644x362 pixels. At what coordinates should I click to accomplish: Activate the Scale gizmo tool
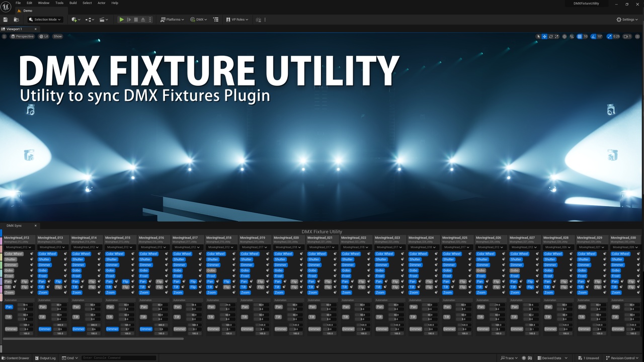point(556,36)
